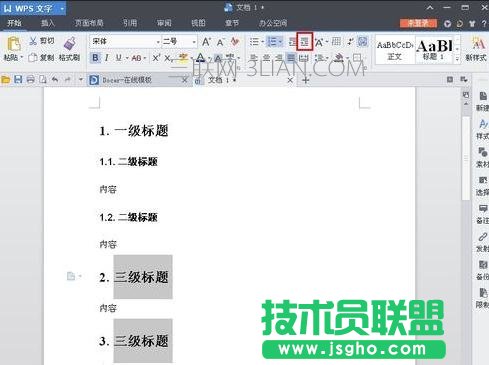
Task: Open the WPS 文字 application menu arrow
Action: pos(62,8)
